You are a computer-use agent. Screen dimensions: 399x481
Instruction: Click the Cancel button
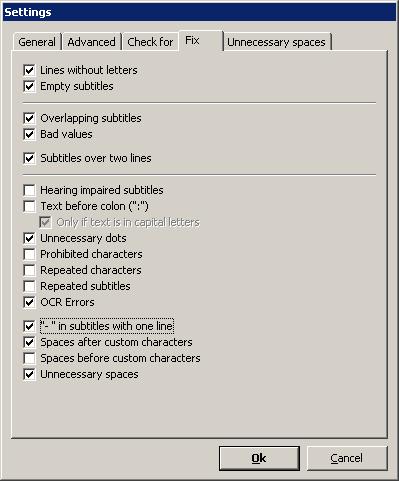(x=347, y=458)
